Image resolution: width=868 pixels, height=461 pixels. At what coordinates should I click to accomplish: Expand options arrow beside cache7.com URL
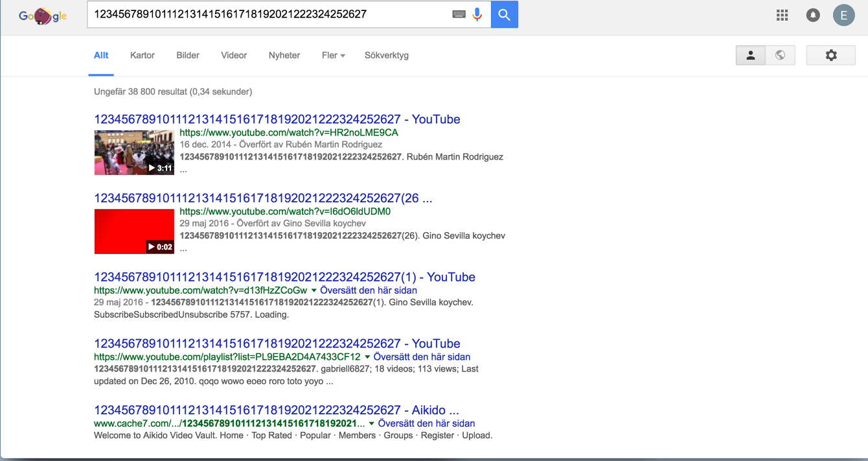[x=372, y=423]
